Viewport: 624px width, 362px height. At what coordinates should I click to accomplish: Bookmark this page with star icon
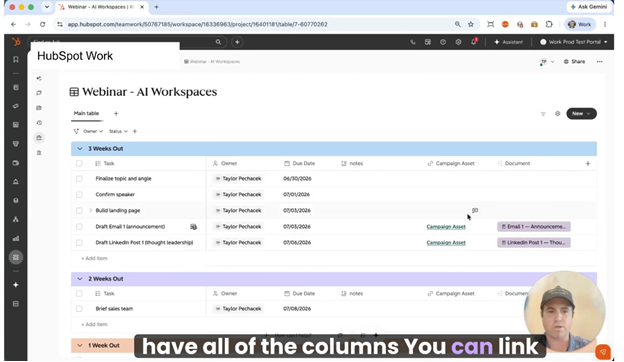471,24
